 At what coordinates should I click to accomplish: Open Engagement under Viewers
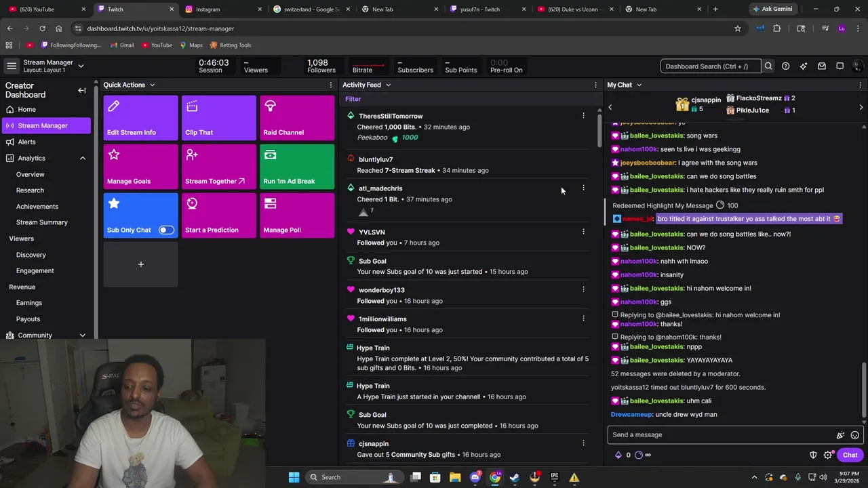coord(35,270)
